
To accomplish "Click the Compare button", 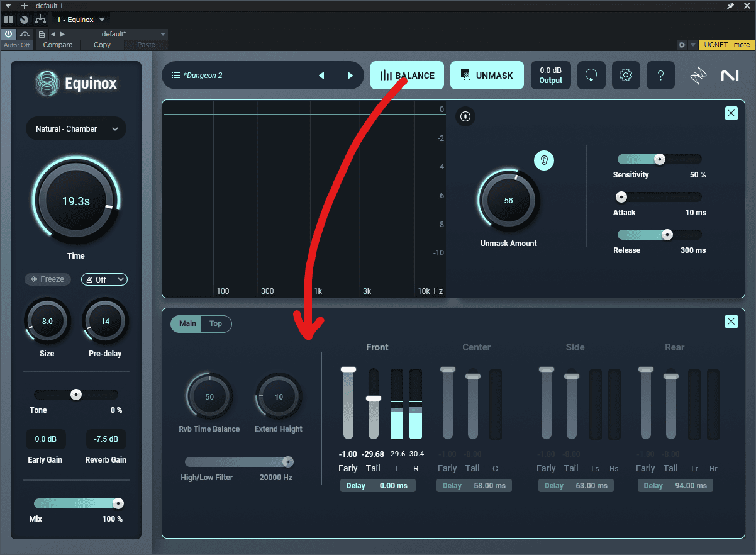I will click(x=58, y=45).
